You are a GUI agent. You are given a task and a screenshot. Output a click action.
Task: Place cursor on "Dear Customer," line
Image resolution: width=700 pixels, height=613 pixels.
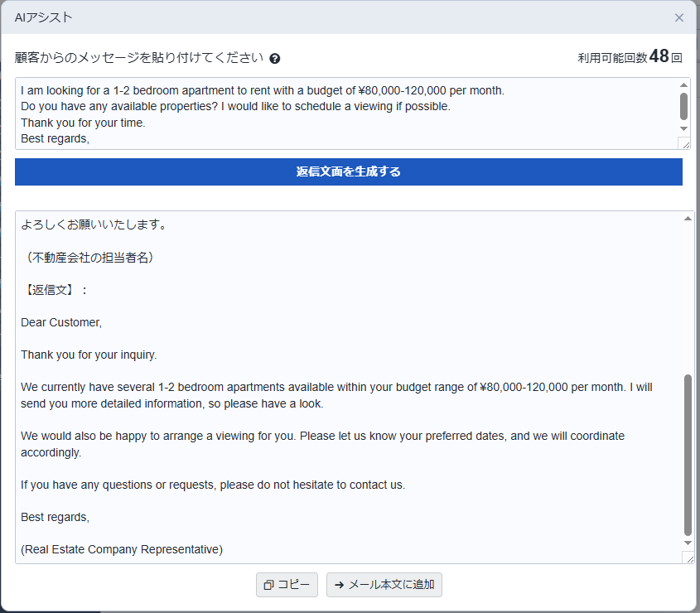[61, 322]
